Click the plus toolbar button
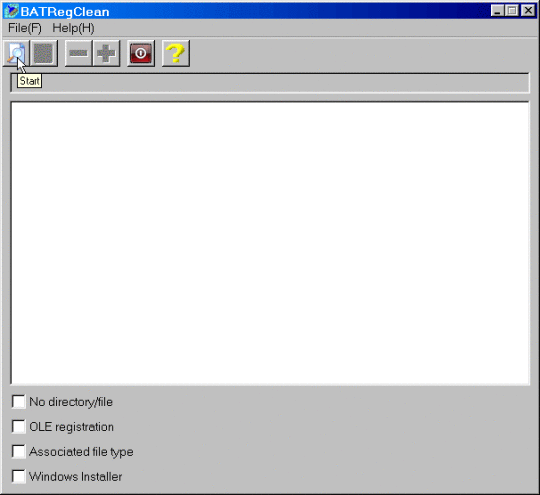The height and width of the screenshot is (495, 540). click(x=106, y=53)
